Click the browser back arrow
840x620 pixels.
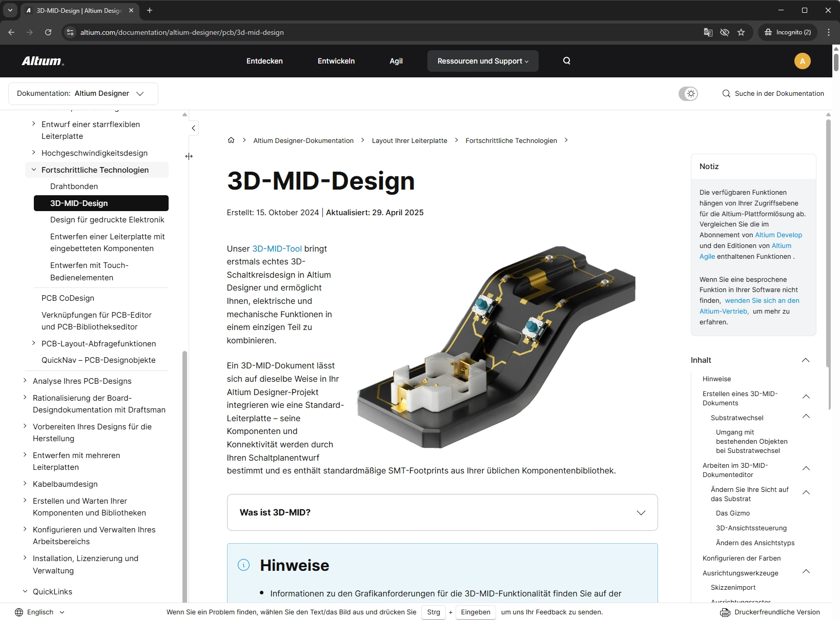coord(11,32)
